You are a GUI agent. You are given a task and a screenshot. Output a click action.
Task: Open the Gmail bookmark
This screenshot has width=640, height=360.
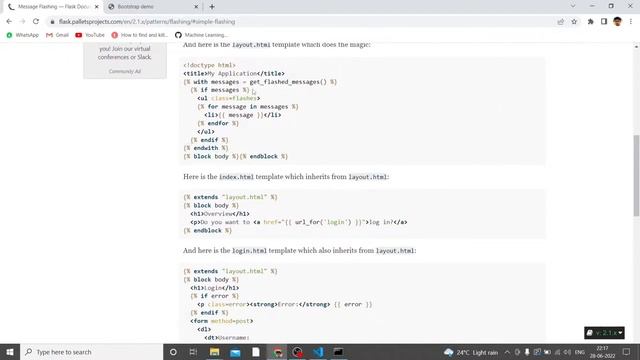coord(57,35)
